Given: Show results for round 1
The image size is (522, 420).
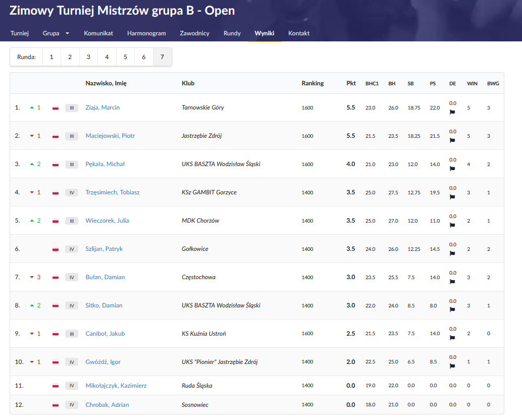Looking at the screenshot, I should (51, 57).
